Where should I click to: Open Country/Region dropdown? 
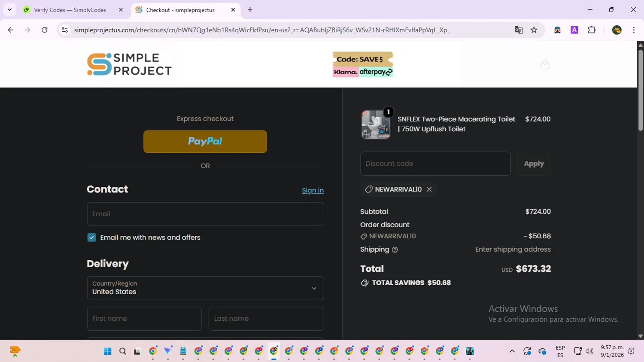coord(205,288)
